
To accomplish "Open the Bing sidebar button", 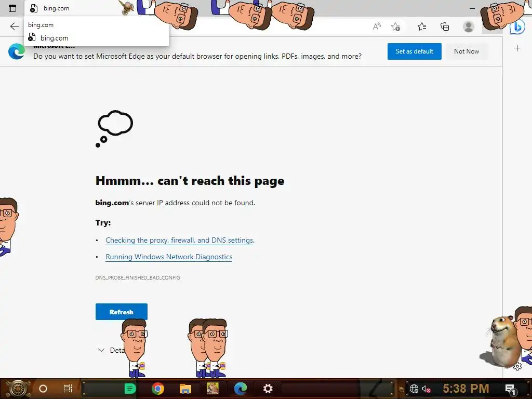I will pyautogui.click(x=518, y=27).
